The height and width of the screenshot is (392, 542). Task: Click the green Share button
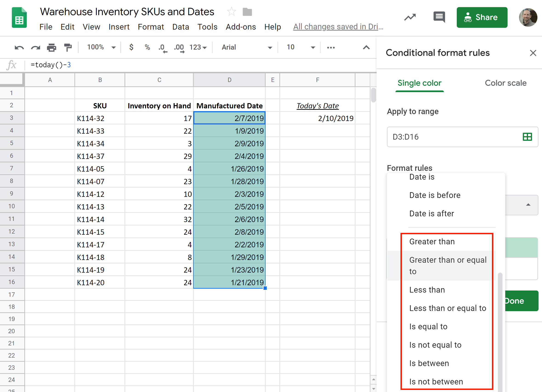[482, 17]
